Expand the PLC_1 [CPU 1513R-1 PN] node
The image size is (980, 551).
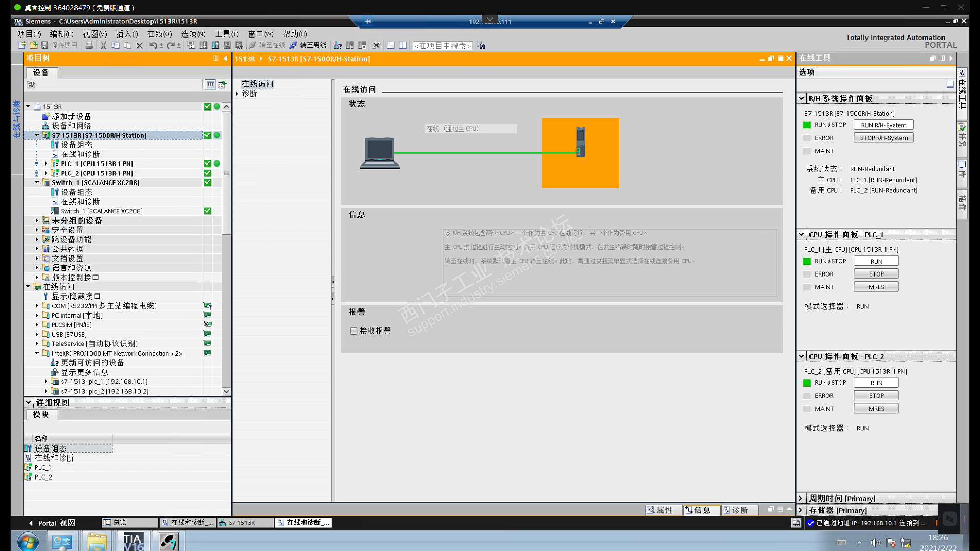coord(46,163)
